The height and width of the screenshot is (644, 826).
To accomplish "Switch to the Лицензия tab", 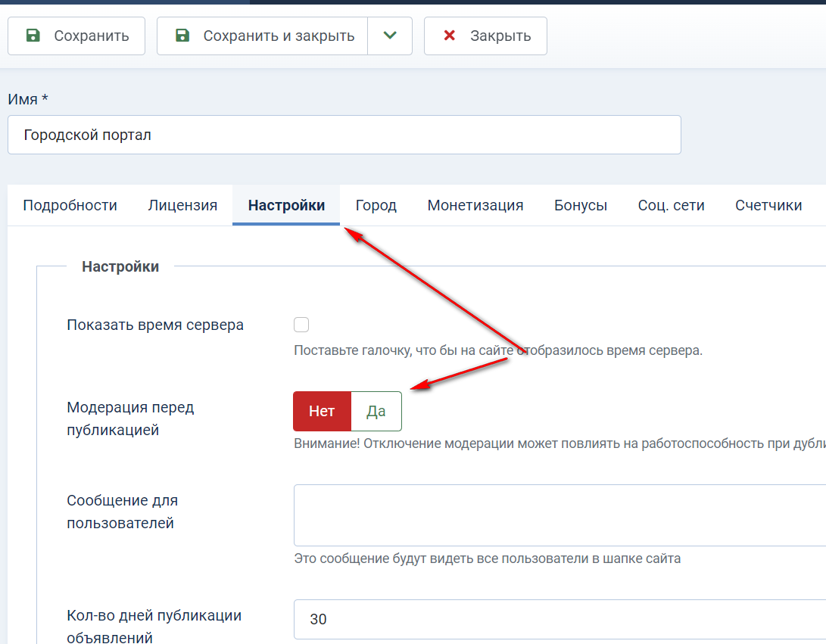I will [x=182, y=205].
